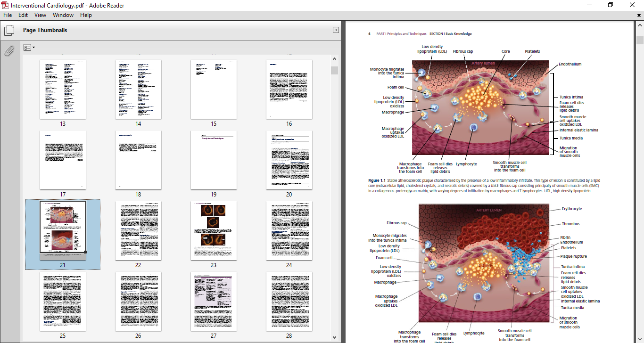Open thumbnail options dropdown menu
This screenshot has width=644, height=343.
pyautogui.click(x=29, y=48)
